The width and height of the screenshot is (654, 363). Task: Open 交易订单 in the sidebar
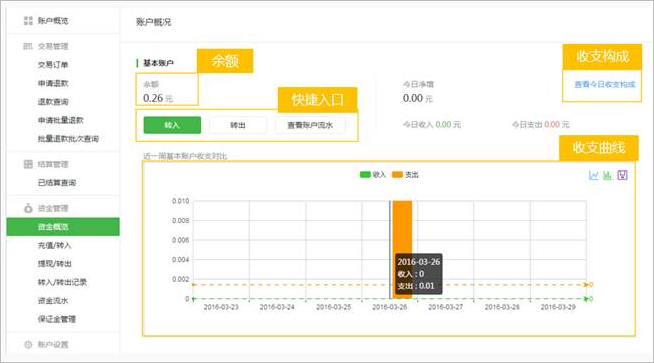(x=53, y=65)
